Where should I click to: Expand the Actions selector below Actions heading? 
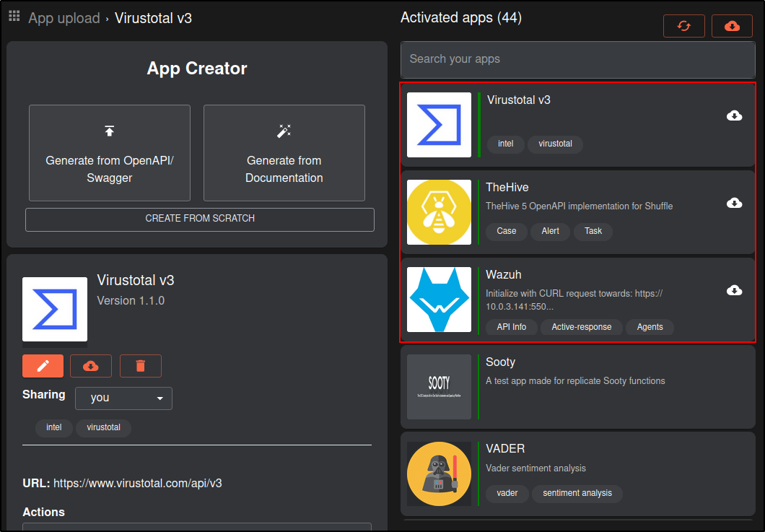tap(197, 527)
